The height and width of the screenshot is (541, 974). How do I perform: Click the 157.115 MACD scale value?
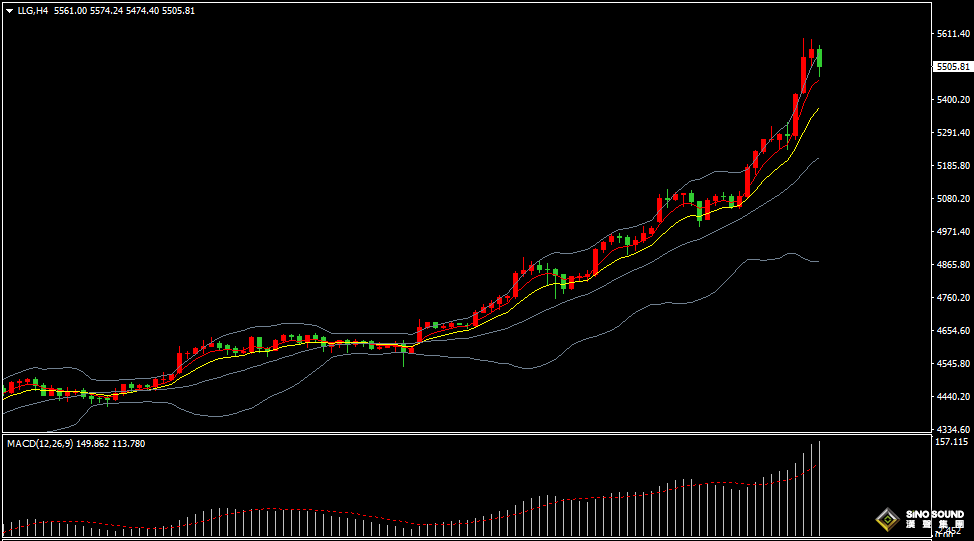click(950, 441)
